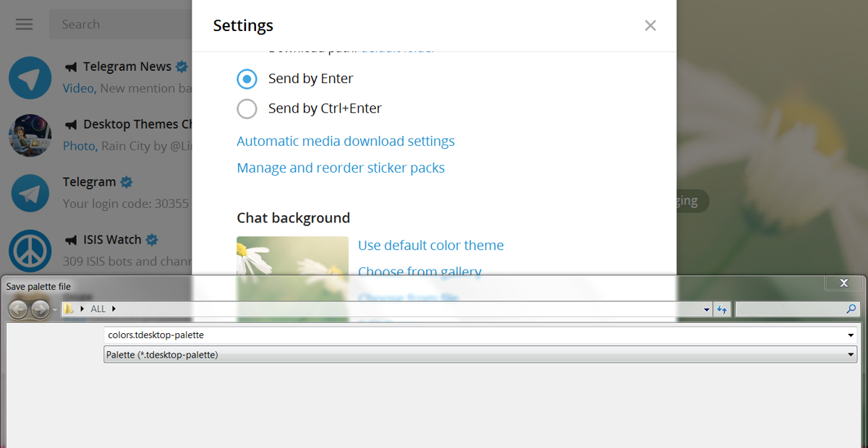Click the ISIS Watch chat title
Viewport: 868px width, 448px height.
coord(113,240)
